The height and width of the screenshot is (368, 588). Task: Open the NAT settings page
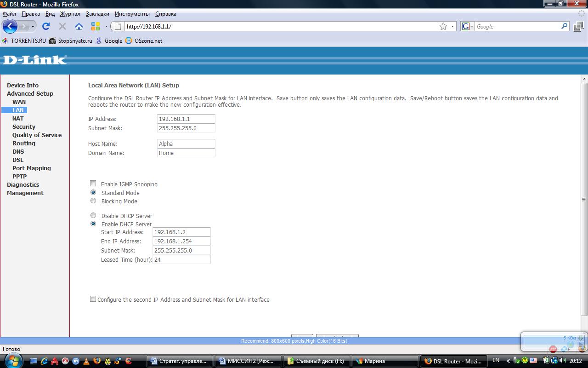(x=18, y=118)
